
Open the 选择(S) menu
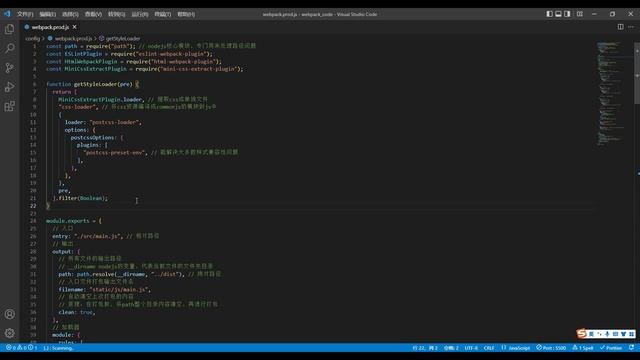pyautogui.click(x=70, y=14)
